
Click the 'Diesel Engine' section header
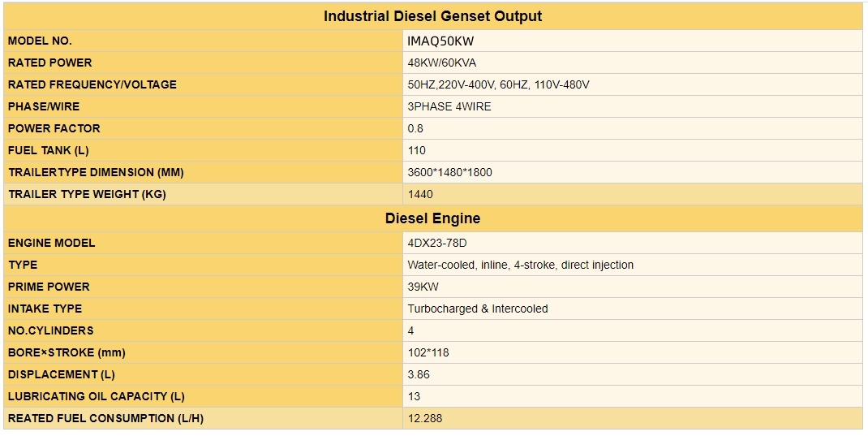(433, 218)
